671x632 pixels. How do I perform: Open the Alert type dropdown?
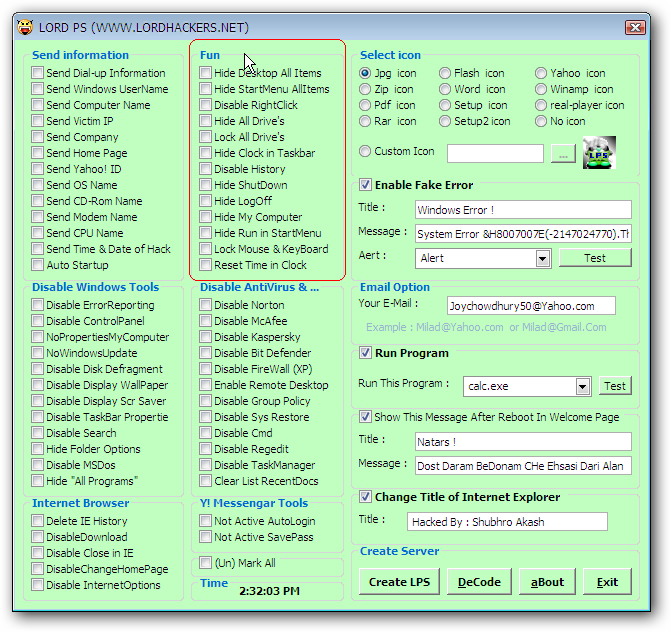(542, 258)
